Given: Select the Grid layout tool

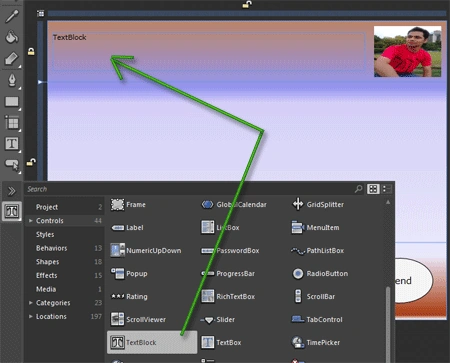Looking at the screenshot, I should 12,123.
